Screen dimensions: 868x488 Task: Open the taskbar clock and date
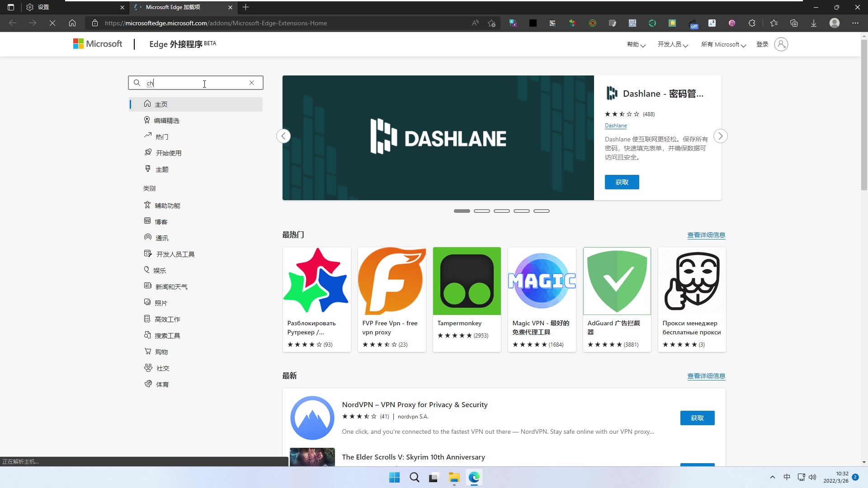click(x=836, y=477)
